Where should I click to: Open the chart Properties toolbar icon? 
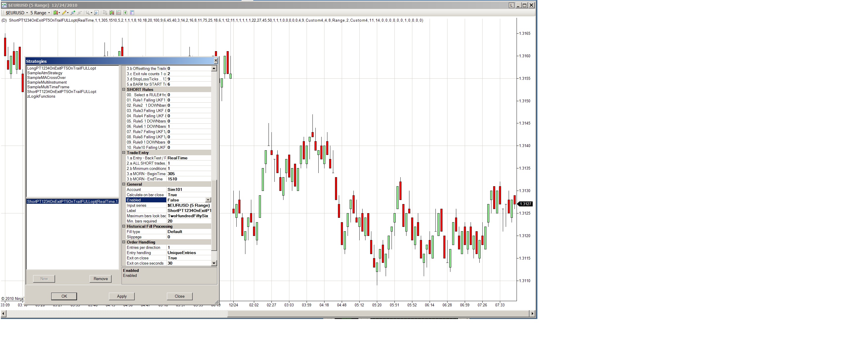[x=132, y=13]
